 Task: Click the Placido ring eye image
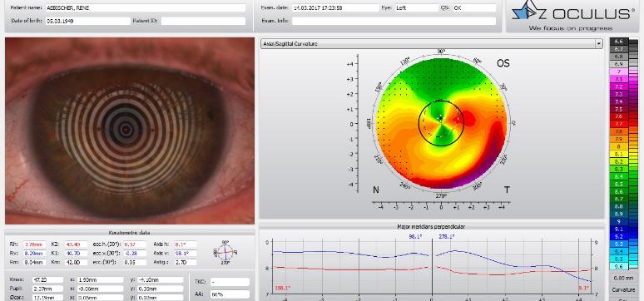(x=130, y=131)
